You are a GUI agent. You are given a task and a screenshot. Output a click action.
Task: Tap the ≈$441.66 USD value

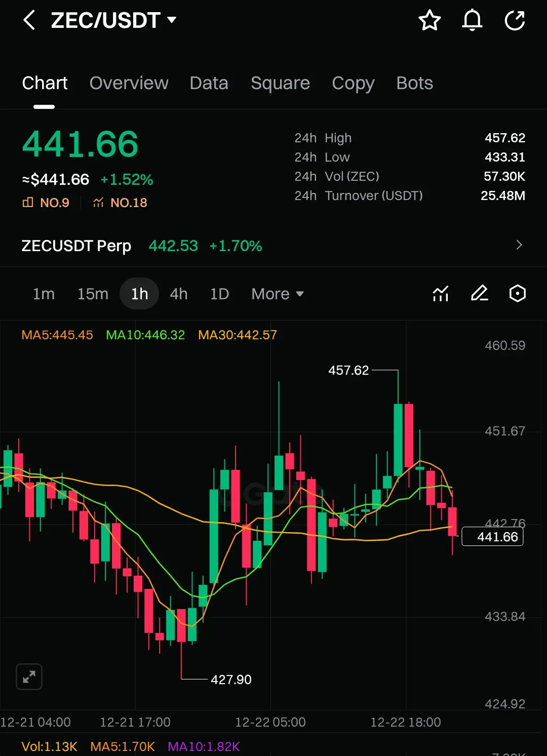[56, 179]
